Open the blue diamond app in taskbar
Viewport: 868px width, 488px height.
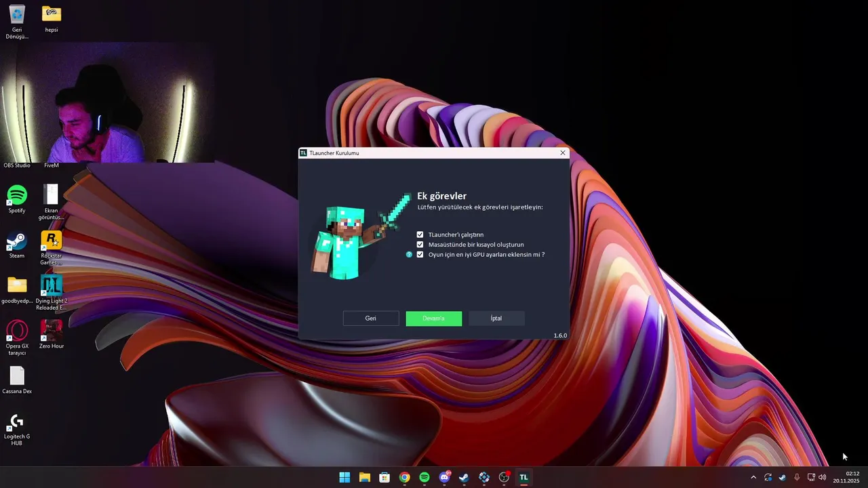[x=484, y=477]
